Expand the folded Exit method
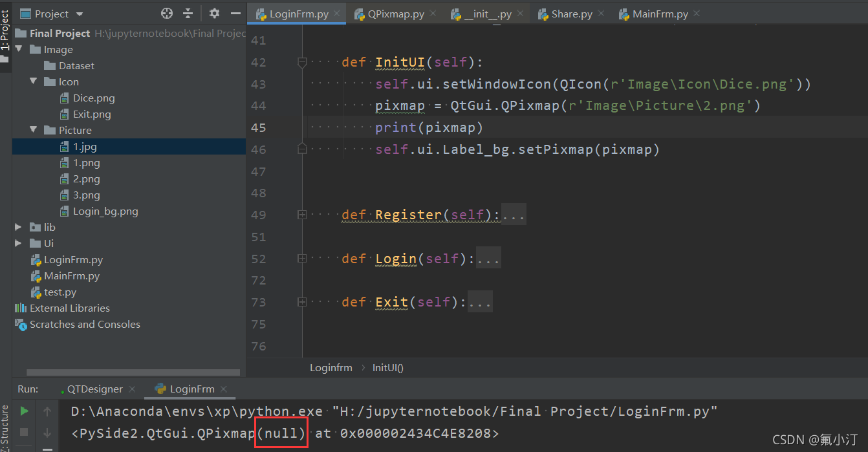The height and width of the screenshot is (452, 868). click(x=301, y=302)
